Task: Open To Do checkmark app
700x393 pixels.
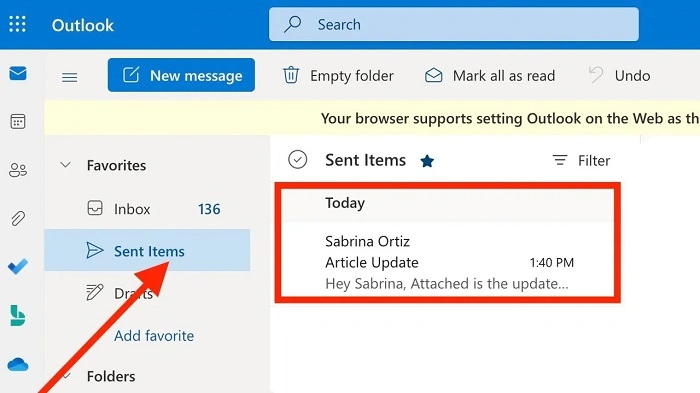Action: [x=18, y=267]
